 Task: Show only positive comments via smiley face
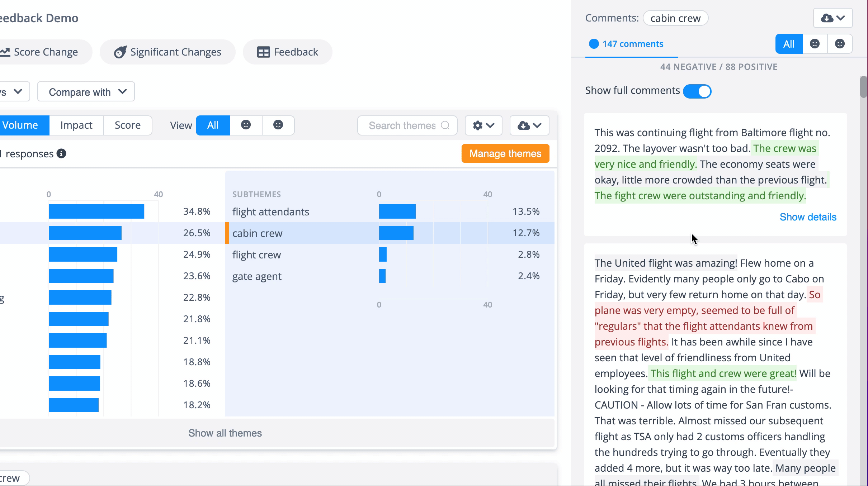pyautogui.click(x=840, y=44)
